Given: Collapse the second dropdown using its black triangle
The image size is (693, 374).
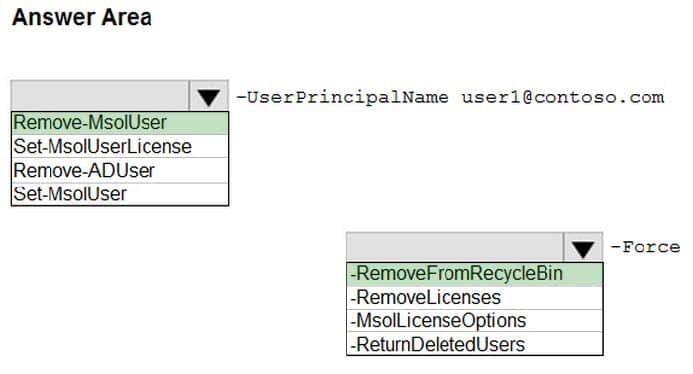Looking at the screenshot, I should point(583,248).
